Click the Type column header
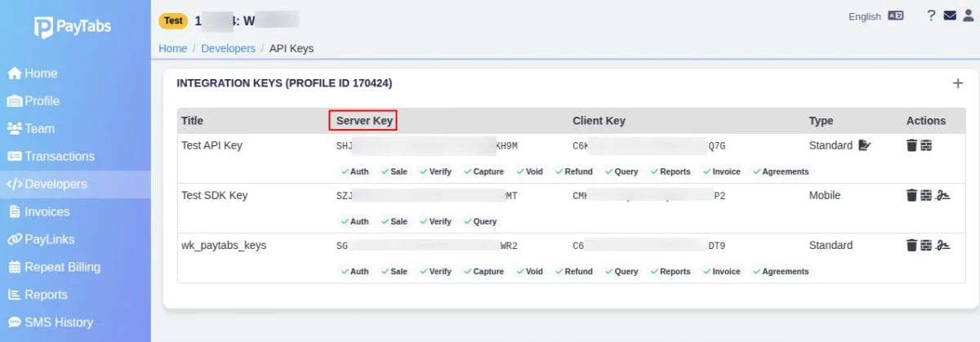980x342 pixels. click(821, 121)
